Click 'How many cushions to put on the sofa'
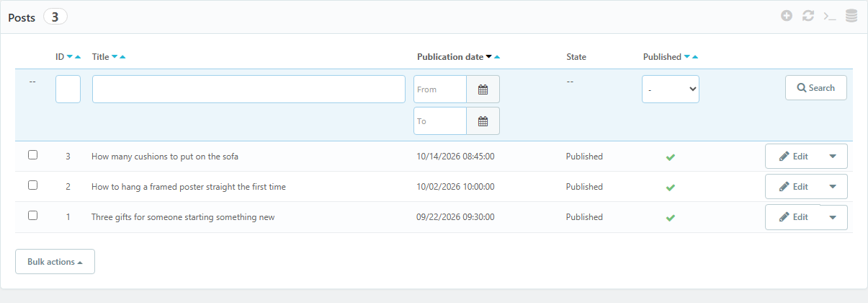 (x=165, y=157)
